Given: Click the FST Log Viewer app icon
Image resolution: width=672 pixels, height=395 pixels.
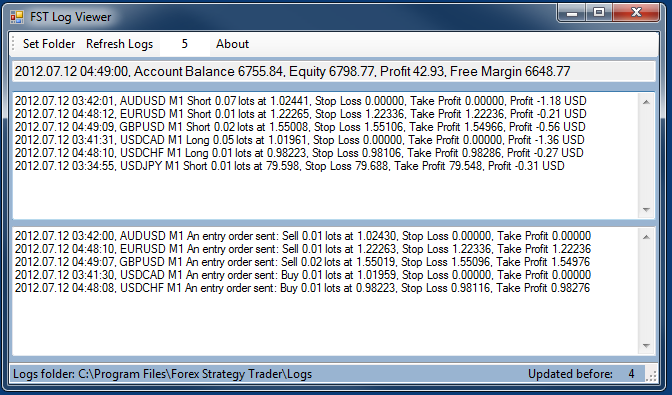Looking at the screenshot, I should click(17, 17).
